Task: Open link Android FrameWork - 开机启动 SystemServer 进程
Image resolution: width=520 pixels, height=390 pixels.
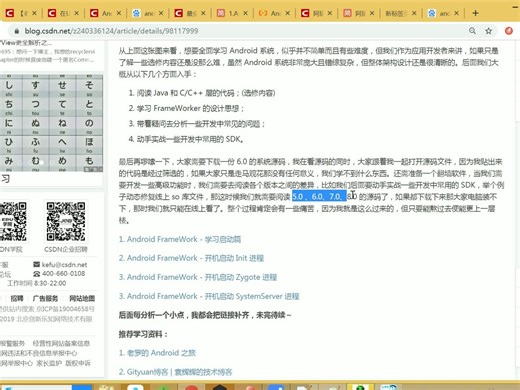Action: click(x=209, y=296)
